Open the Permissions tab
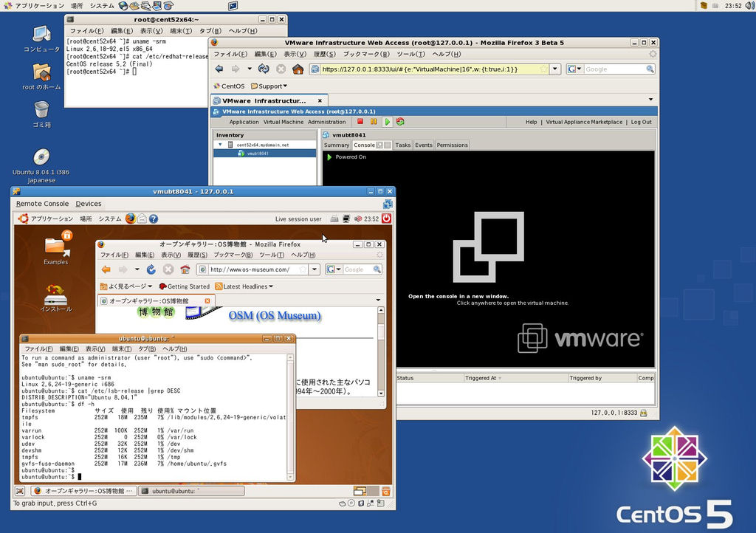Image resolution: width=756 pixels, height=533 pixels. pos(452,145)
